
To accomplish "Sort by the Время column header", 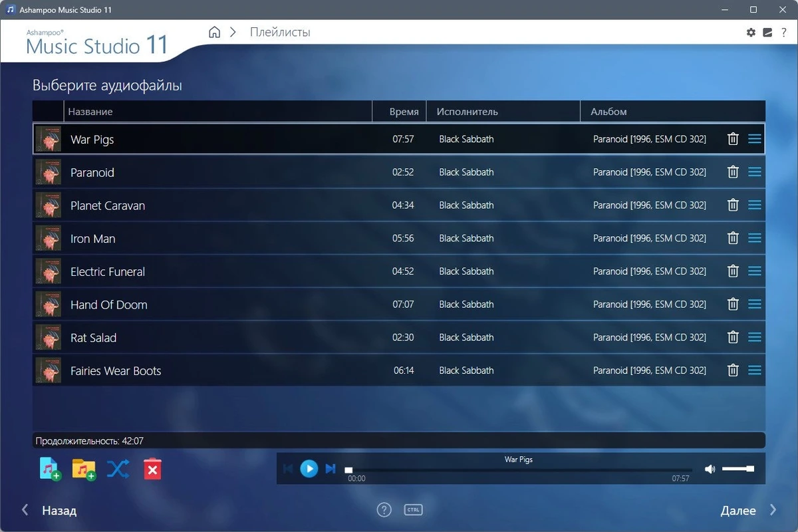I will tap(399, 112).
